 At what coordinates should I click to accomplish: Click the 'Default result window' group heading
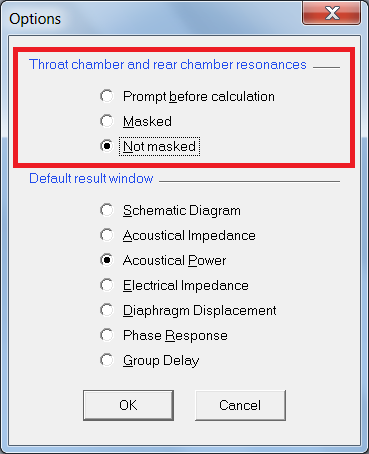pyautogui.click(x=91, y=178)
